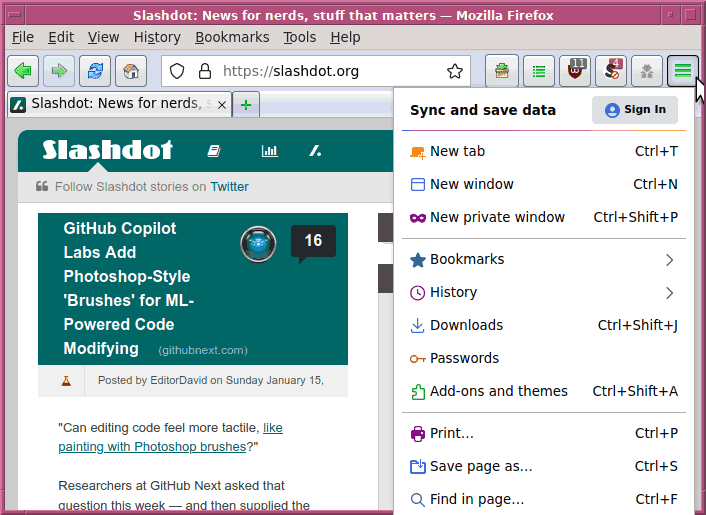Open NoScript extension icon
This screenshot has width=706, height=515.
coord(611,71)
